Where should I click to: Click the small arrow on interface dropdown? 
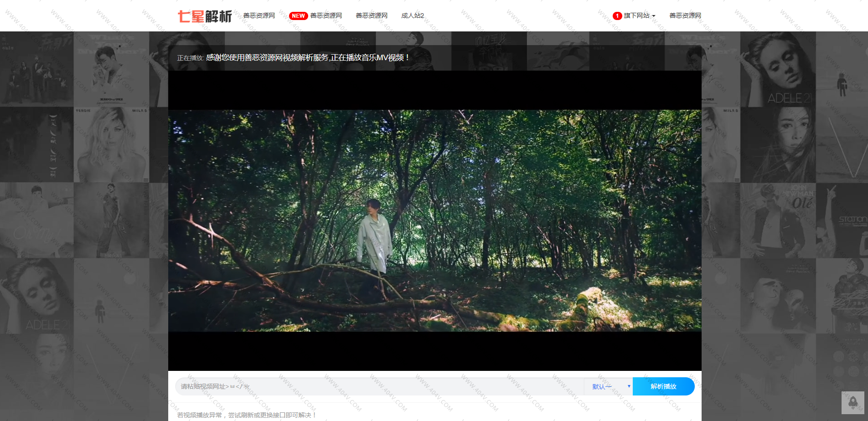click(x=629, y=386)
